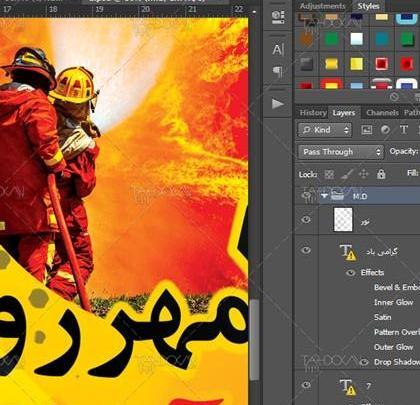Apply the gold ribbon style preset

(331, 64)
